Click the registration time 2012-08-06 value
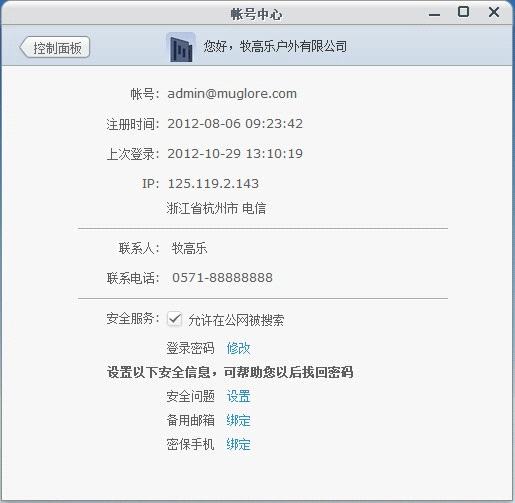The height and width of the screenshot is (503, 515). 235,124
